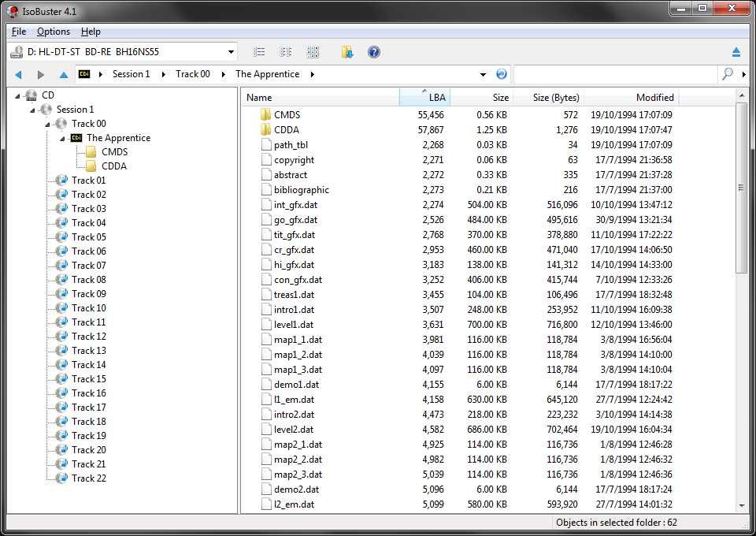Click the Track 22 audio icon

pos(61,478)
